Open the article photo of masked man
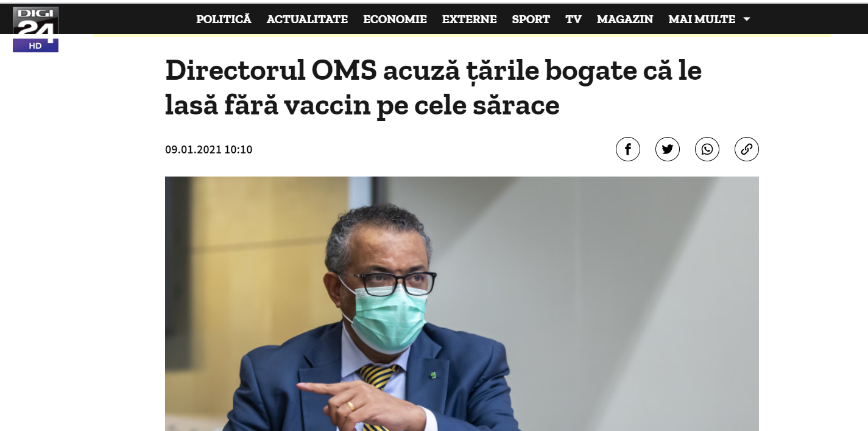The image size is (868, 431). tap(462, 304)
